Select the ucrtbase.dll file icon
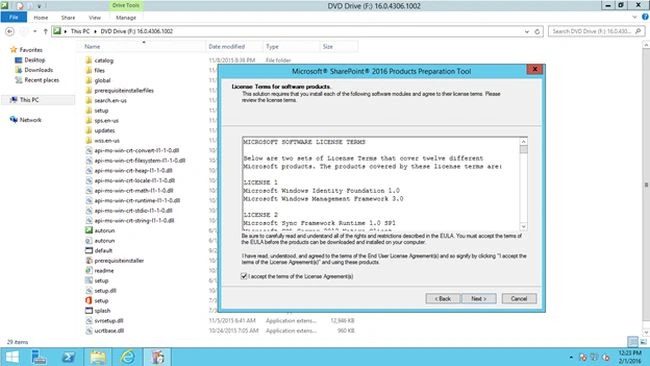 pyautogui.click(x=89, y=330)
